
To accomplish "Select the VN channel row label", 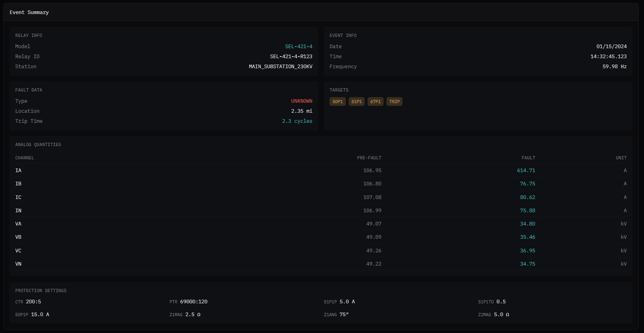I will 18,264.
